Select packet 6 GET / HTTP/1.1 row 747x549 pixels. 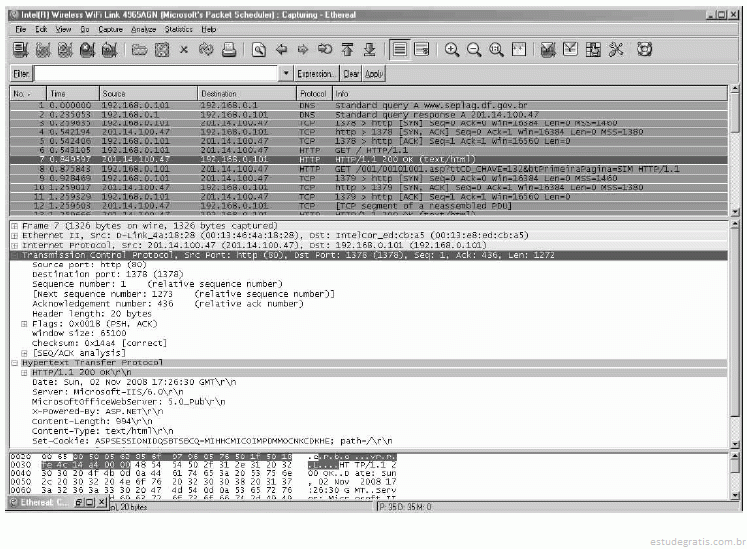coord(368,151)
